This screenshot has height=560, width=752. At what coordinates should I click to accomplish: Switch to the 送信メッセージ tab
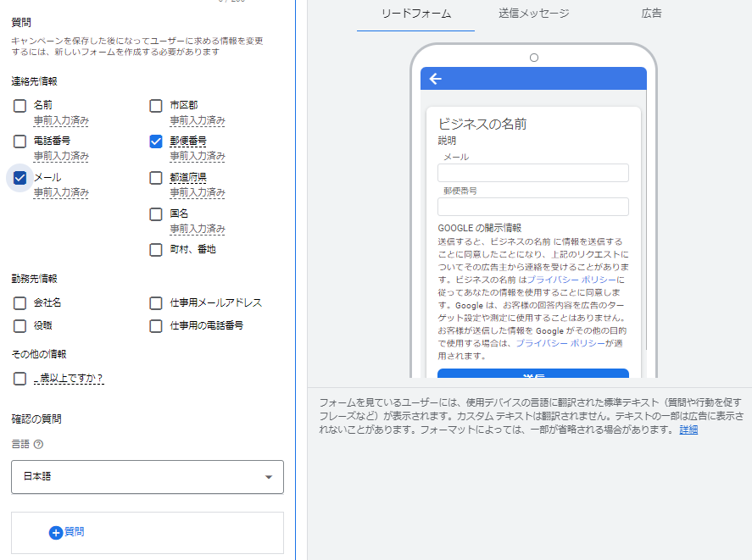click(534, 14)
